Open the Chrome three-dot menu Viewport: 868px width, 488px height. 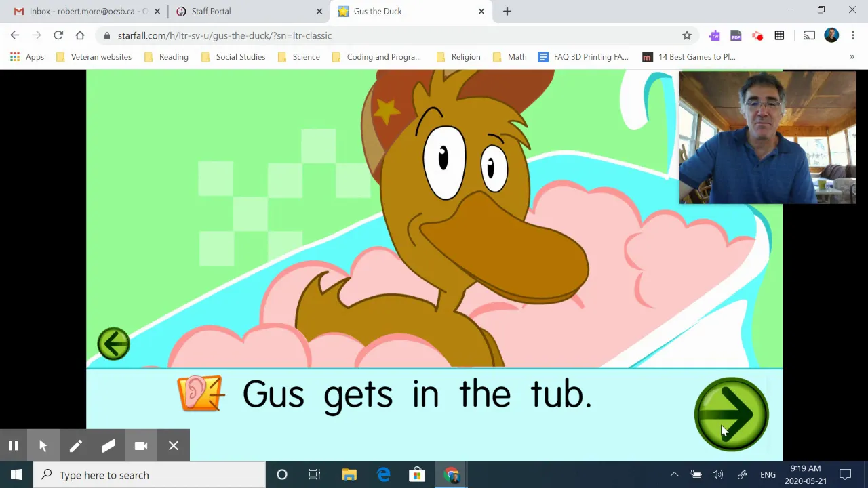(853, 35)
